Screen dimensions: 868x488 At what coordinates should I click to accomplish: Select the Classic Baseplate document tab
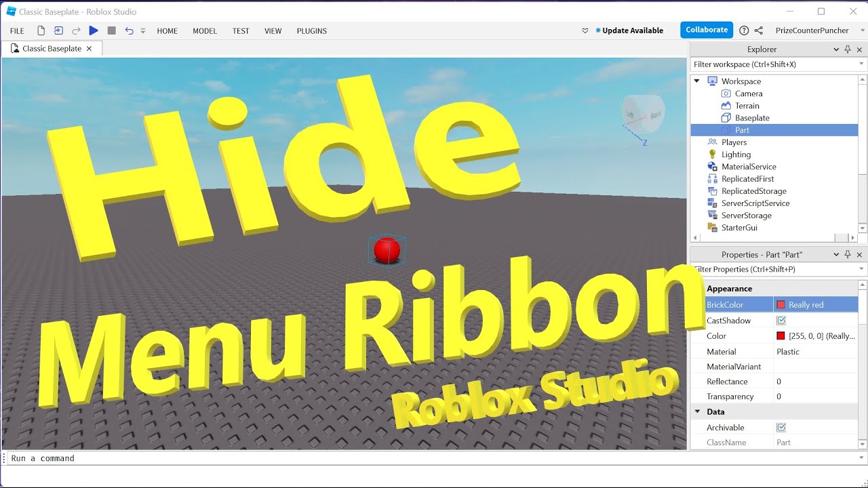pos(52,49)
